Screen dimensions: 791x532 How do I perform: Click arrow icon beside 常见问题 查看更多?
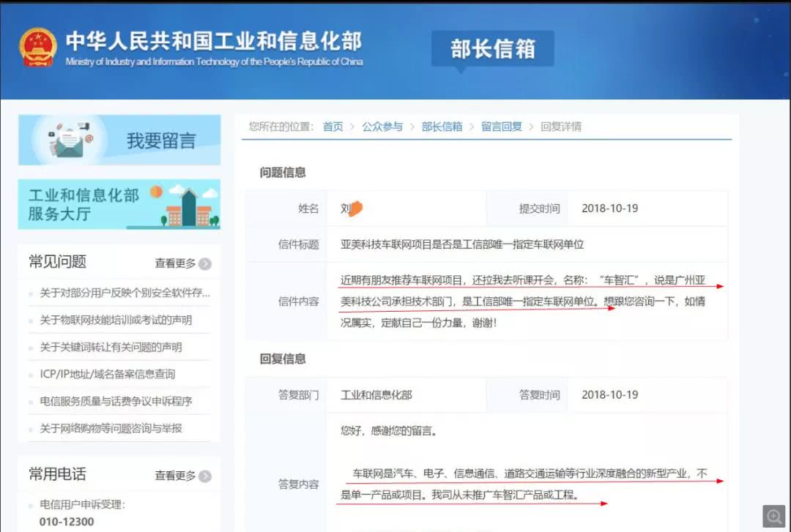tap(205, 263)
